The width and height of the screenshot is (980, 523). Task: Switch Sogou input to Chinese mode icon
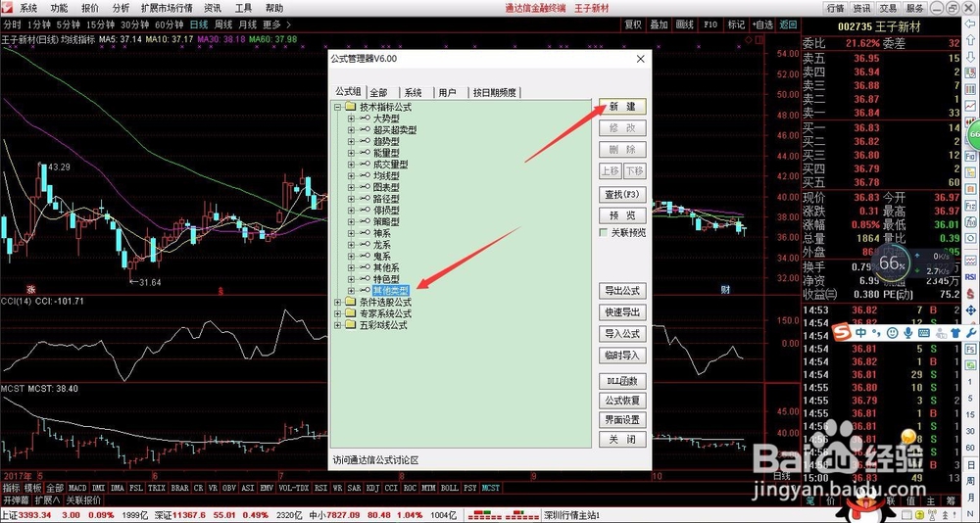pyautogui.click(x=861, y=333)
